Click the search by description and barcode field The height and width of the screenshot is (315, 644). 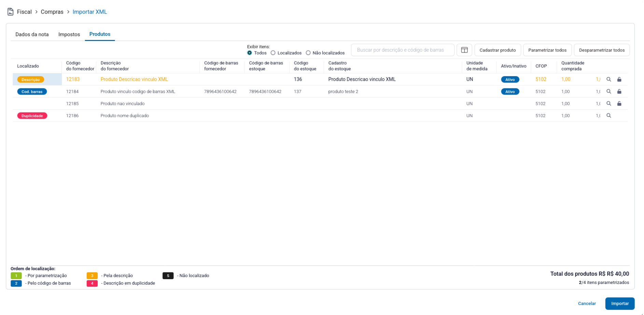click(402, 50)
